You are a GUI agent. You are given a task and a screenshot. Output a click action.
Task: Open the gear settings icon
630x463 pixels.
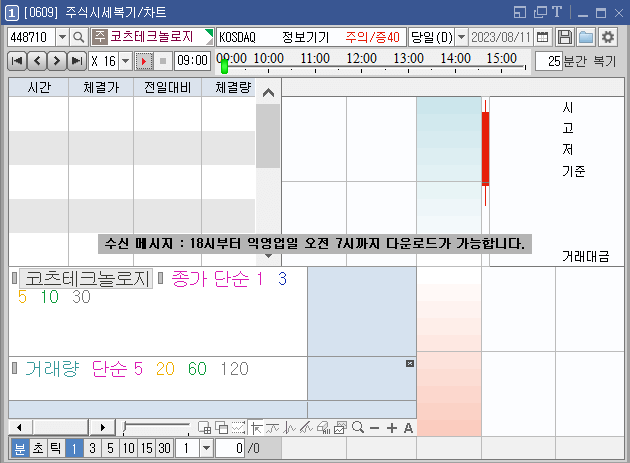tap(608, 37)
